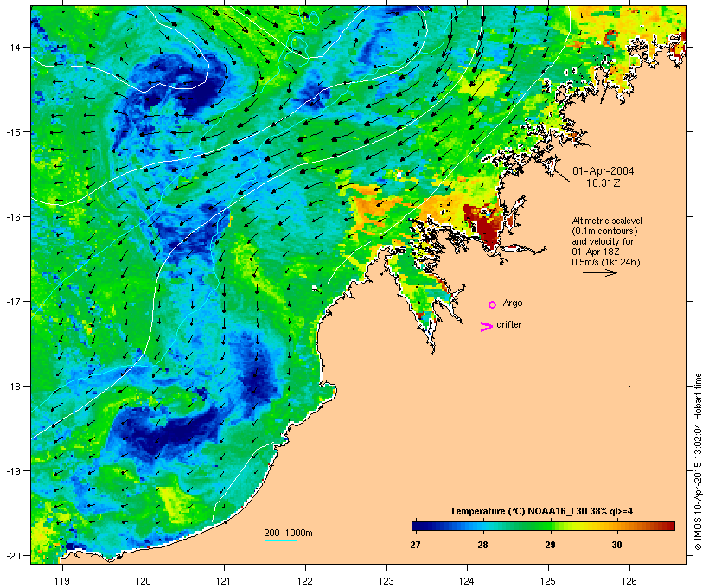
Task: Click longitude axis label '120'
Action: click(x=144, y=581)
